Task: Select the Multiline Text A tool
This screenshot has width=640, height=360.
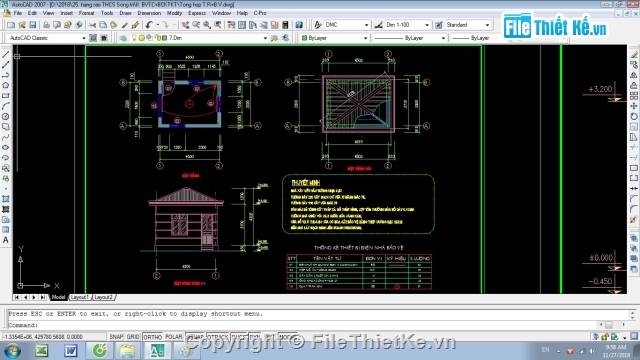Action: pos(5,240)
